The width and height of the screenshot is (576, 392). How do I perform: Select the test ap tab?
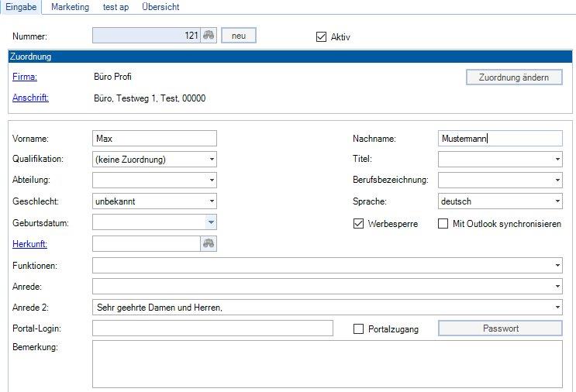(x=116, y=7)
